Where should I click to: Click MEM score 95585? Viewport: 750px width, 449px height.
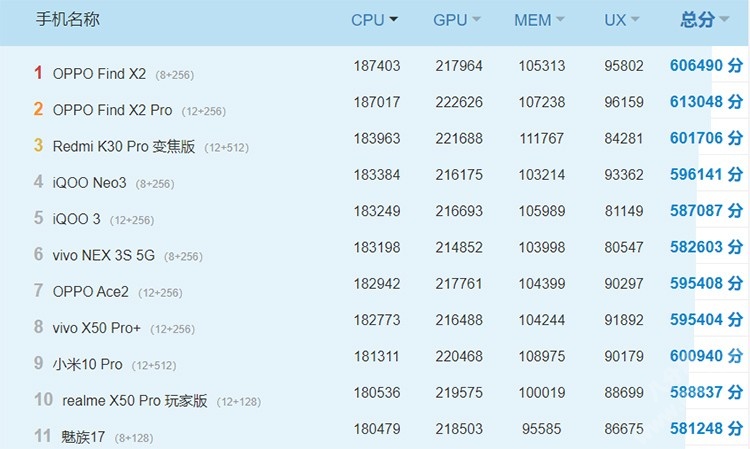coord(541,429)
